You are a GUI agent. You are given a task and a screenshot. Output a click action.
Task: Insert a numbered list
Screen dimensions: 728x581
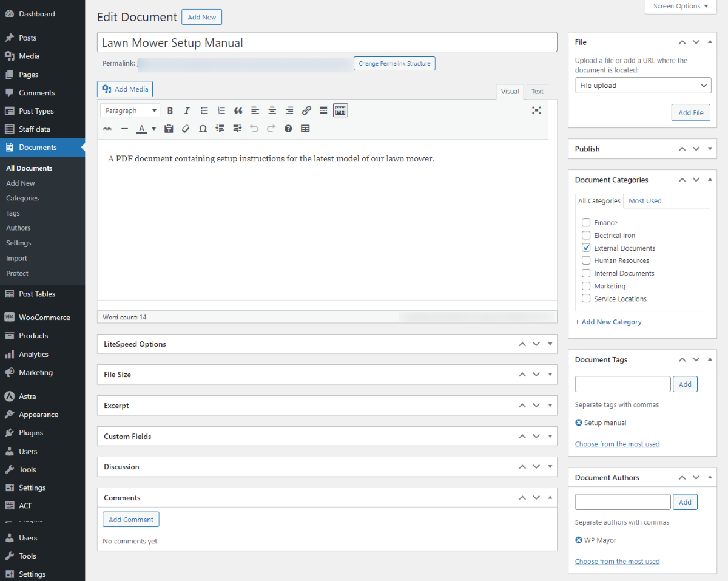pyautogui.click(x=221, y=110)
